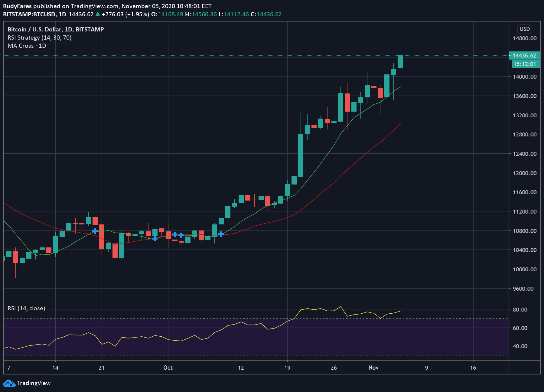This screenshot has height=392, width=544.
Task: Click the green current price tag 14436.62
Action: 524,56
